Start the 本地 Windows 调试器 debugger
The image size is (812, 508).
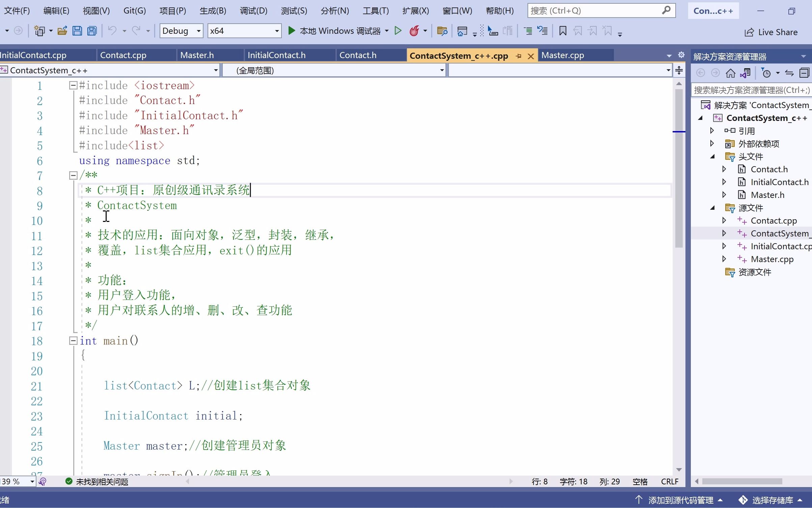click(337, 30)
